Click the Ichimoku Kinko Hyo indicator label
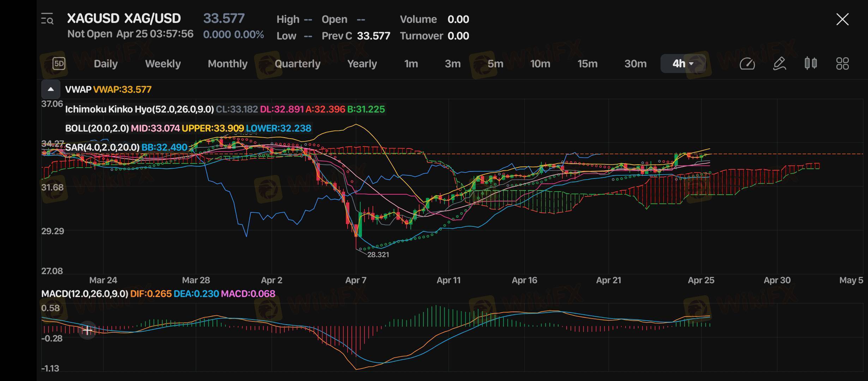The image size is (868, 381). click(x=139, y=109)
